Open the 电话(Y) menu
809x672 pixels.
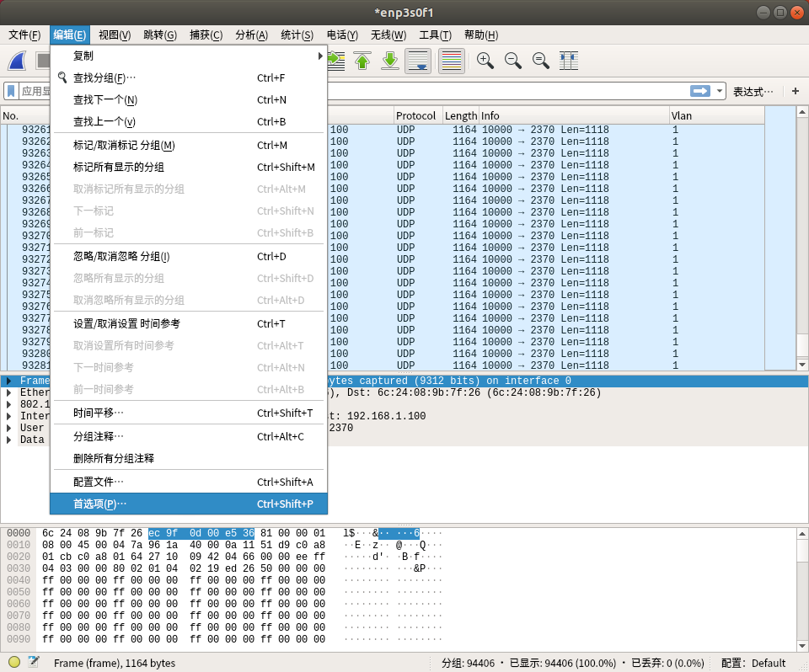pyautogui.click(x=342, y=35)
